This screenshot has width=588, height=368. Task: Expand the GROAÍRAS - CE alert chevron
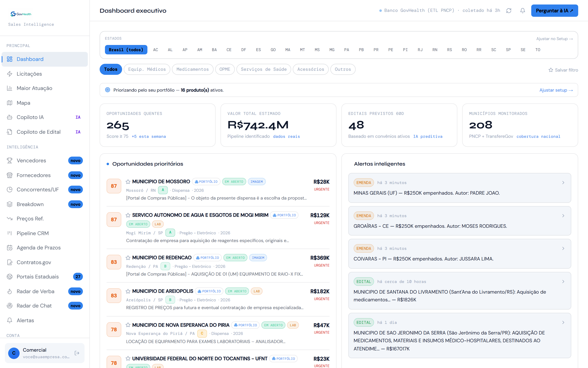[563, 216]
